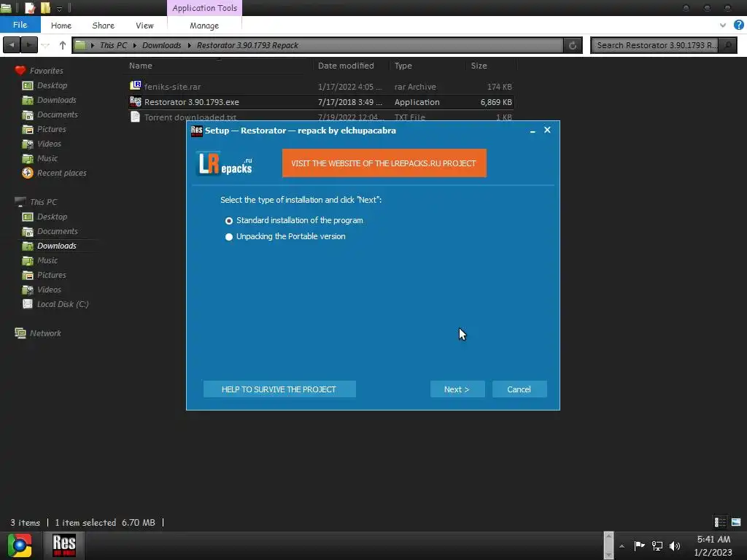Screen dimensions: 747x560
Task: Open Explorer Help question mark icon
Action: (x=738, y=26)
